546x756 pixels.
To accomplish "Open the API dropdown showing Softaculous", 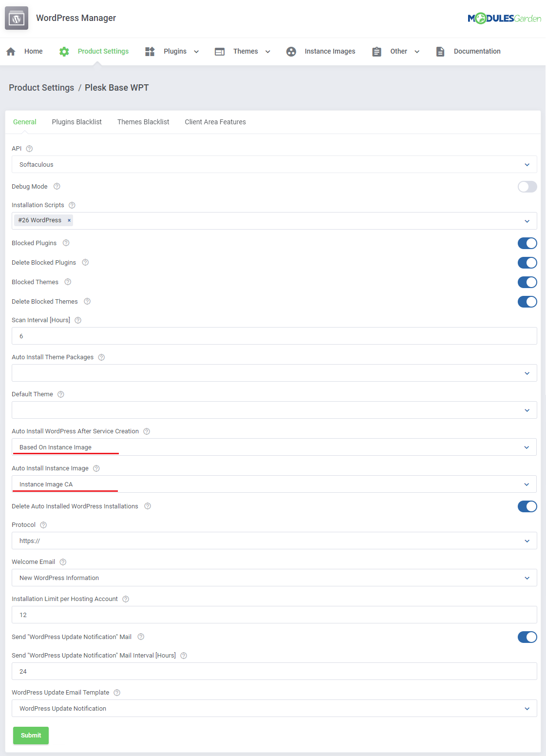I will coord(274,164).
